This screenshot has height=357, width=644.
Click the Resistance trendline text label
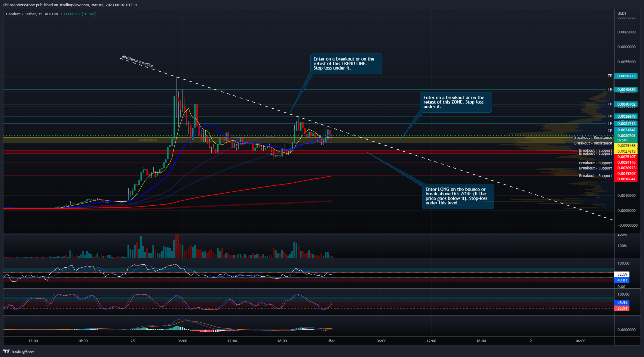(x=137, y=61)
